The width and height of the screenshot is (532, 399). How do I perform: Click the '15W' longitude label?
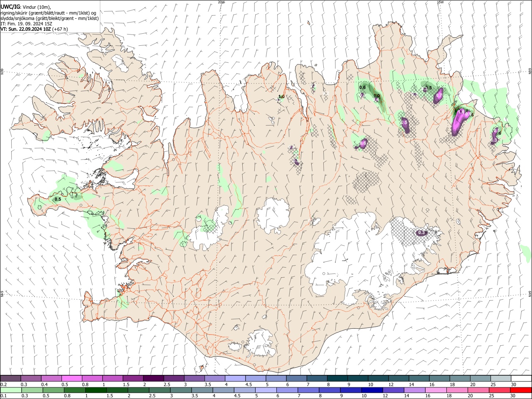click(x=440, y=2)
